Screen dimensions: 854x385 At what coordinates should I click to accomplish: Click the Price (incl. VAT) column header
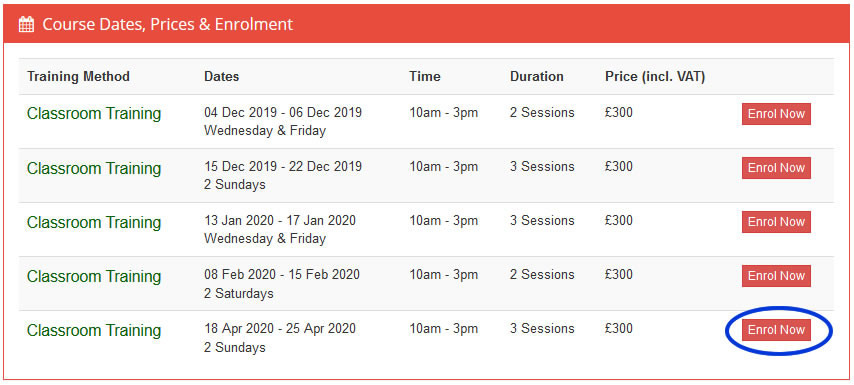(x=655, y=77)
